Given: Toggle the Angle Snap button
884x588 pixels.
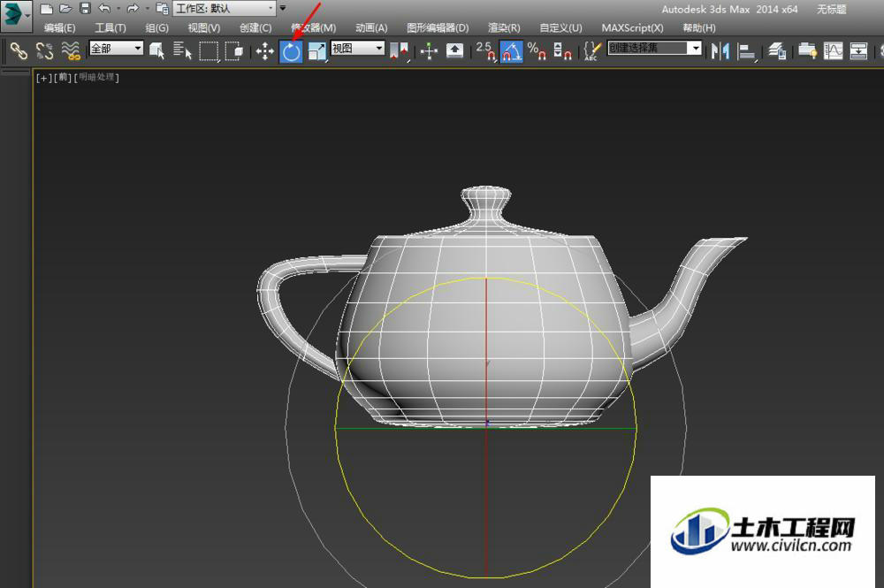Looking at the screenshot, I should point(511,51).
